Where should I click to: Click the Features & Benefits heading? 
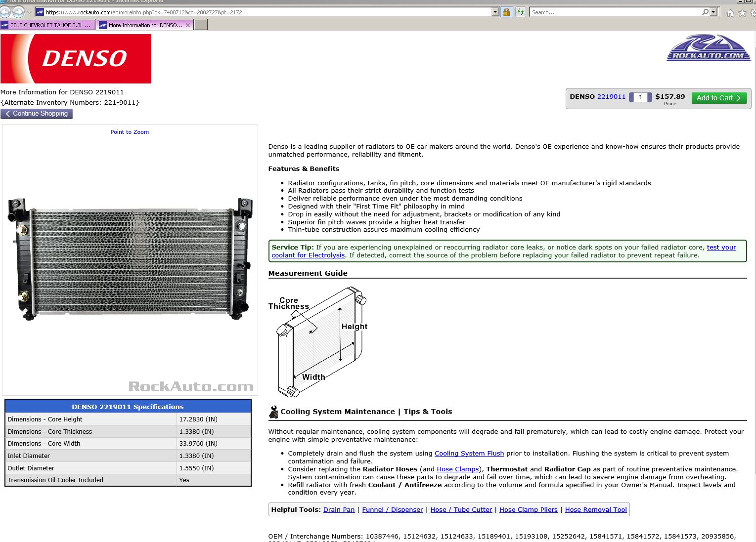pyautogui.click(x=304, y=169)
